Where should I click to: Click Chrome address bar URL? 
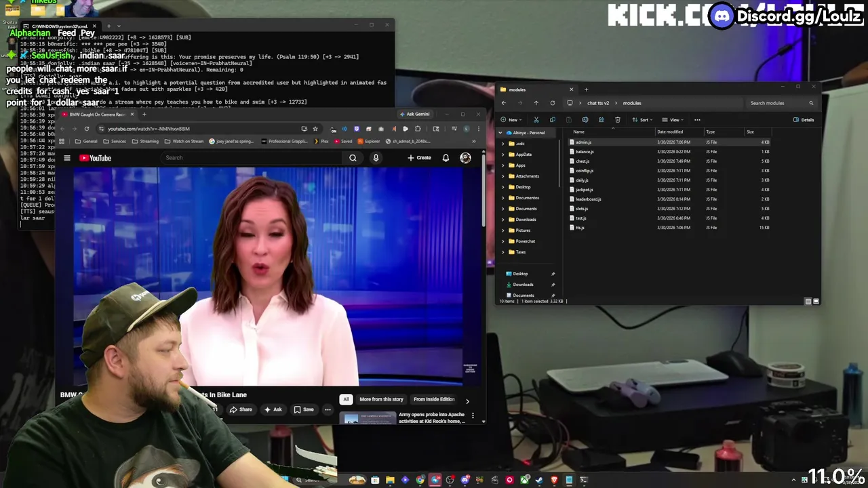(x=149, y=129)
